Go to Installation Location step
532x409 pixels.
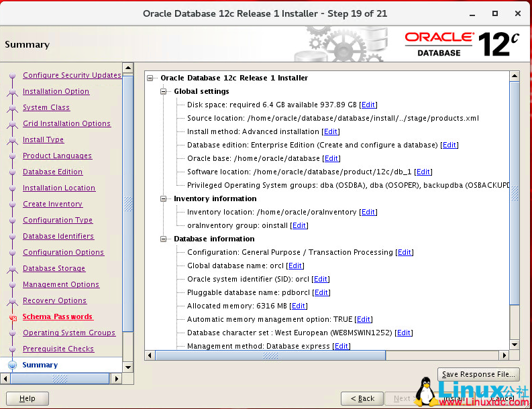tap(59, 188)
